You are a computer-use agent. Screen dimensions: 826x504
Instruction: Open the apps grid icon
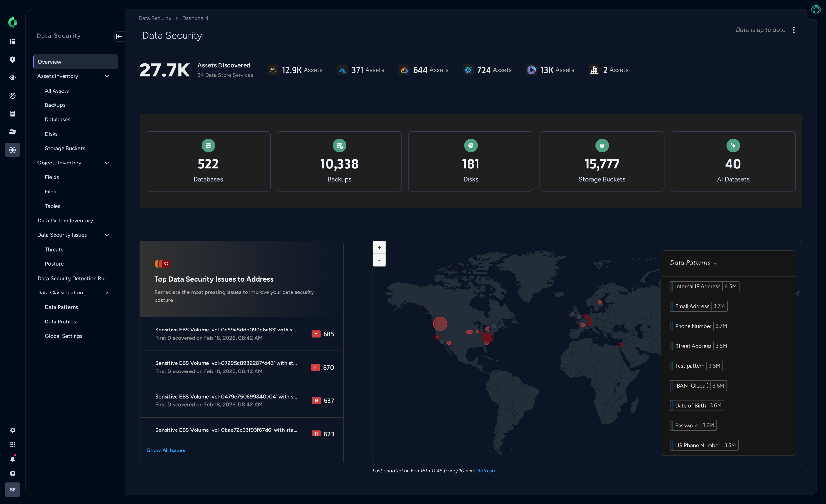[12, 445]
